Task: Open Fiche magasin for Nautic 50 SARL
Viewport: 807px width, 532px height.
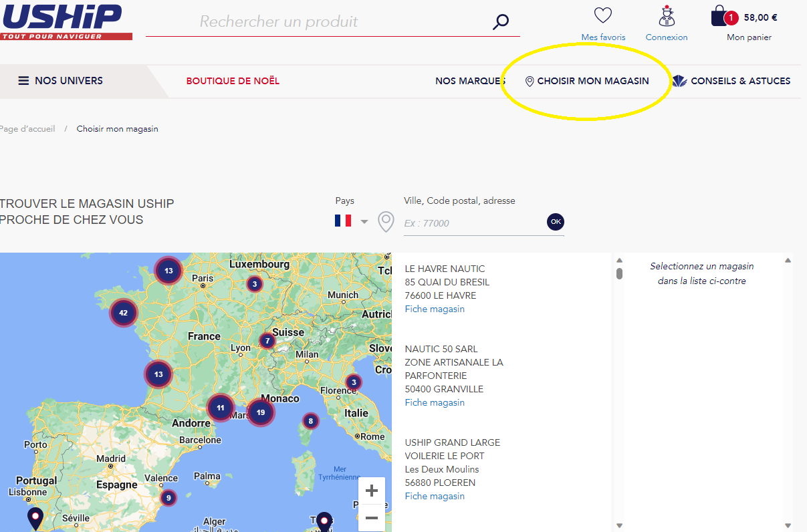Action: [x=435, y=402]
